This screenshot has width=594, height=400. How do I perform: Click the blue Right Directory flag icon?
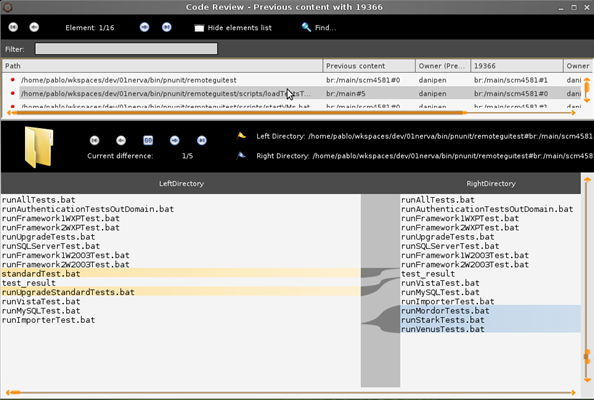coord(241,155)
